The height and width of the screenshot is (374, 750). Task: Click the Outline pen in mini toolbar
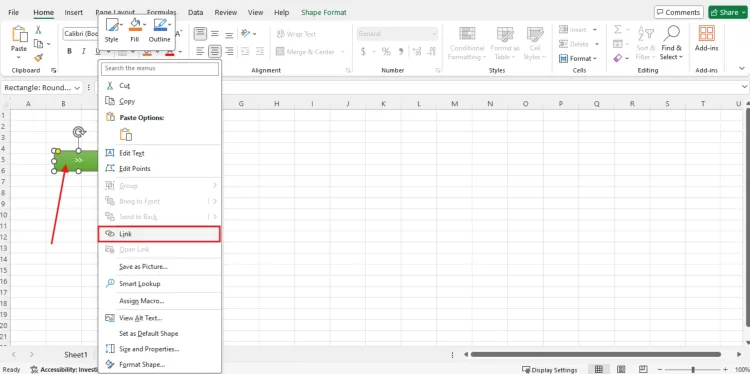point(159,30)
